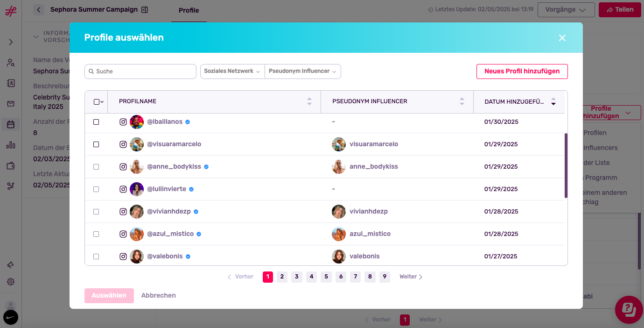The height and width of the screenshot is (328, 644).
Task: Click the Suche search field
Action: click(140, 71)
